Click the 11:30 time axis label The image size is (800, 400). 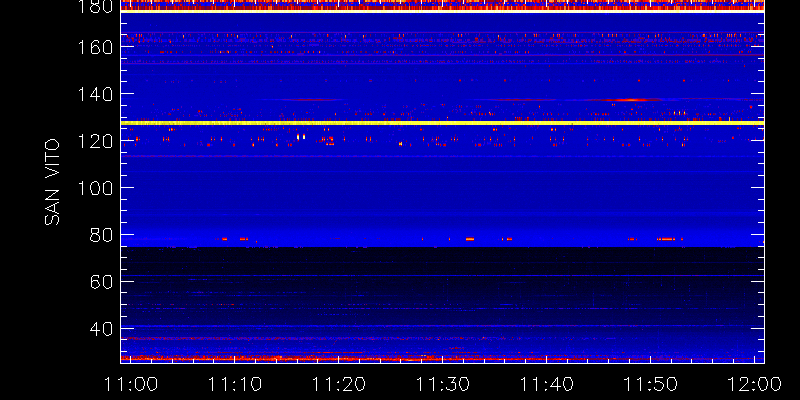pyautogui.click(x=443, y=384)
